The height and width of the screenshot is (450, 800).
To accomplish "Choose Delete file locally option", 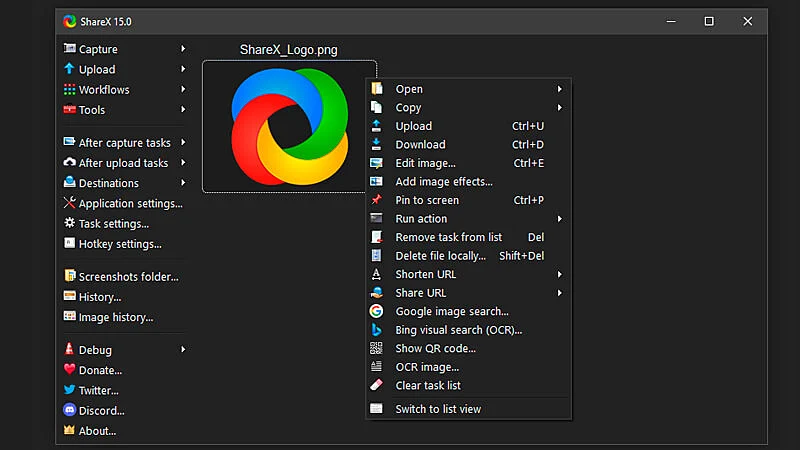I will (440, 256).
